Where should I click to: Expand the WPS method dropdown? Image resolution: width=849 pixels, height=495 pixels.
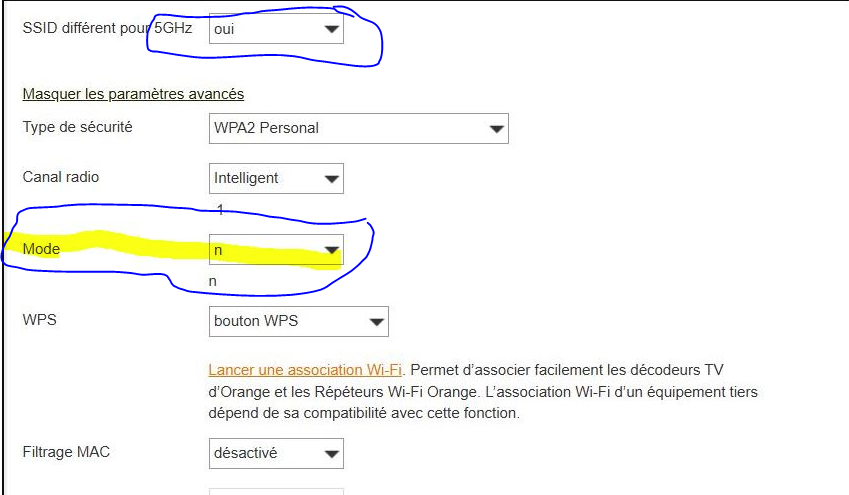(298, 322)
